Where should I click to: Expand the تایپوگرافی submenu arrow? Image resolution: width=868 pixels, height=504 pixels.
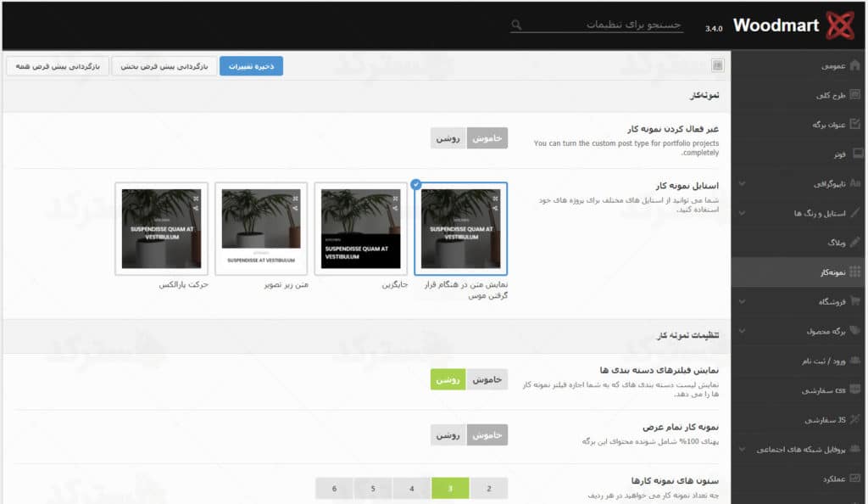[x=743, y=183]
